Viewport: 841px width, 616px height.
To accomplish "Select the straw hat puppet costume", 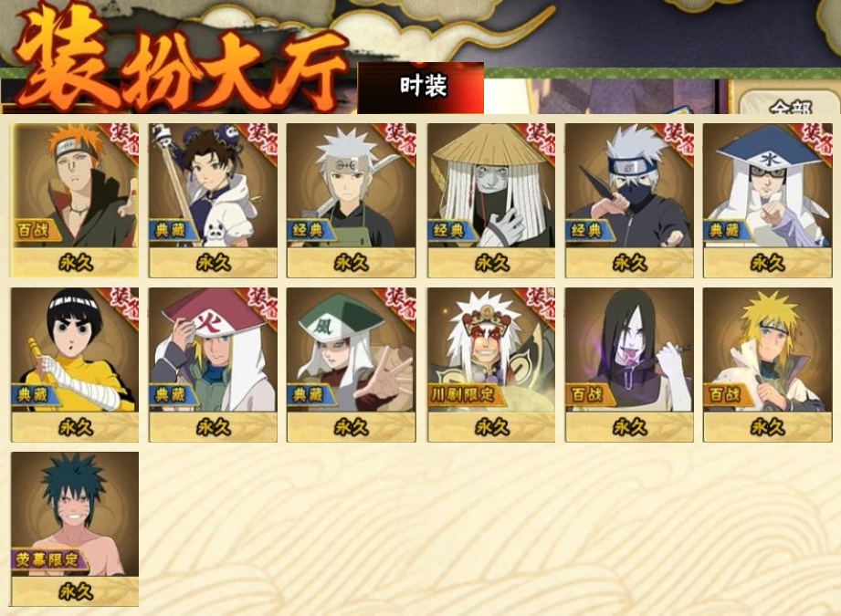I will (x=490, y=200).
